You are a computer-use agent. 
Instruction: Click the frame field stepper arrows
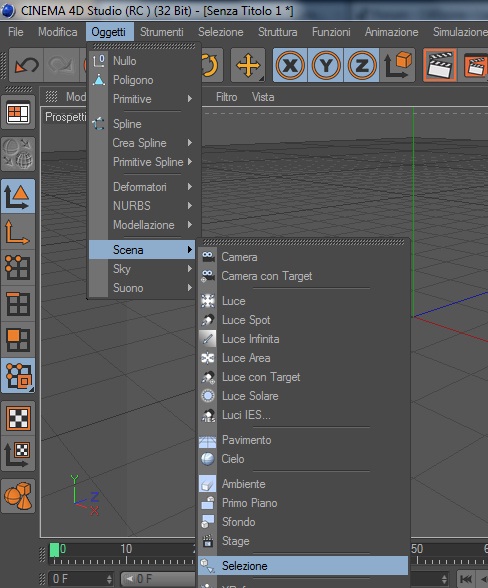[x=109, y=579]
